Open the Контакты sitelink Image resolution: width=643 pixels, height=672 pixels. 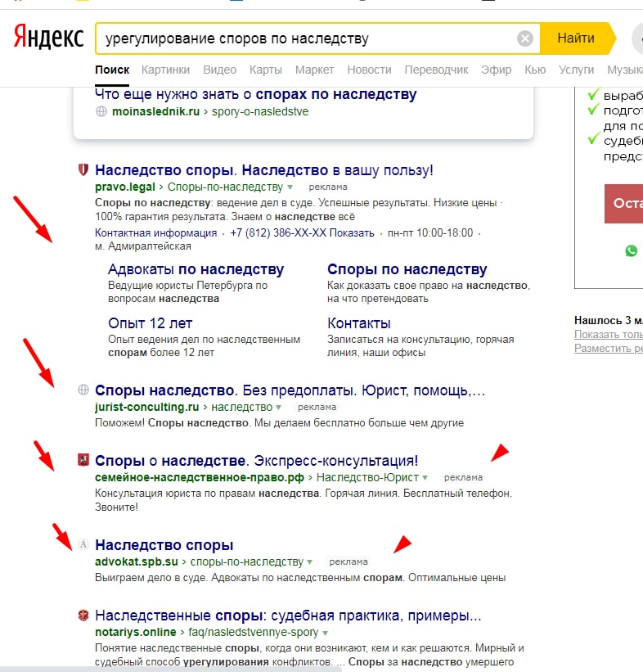click(359, 323)
